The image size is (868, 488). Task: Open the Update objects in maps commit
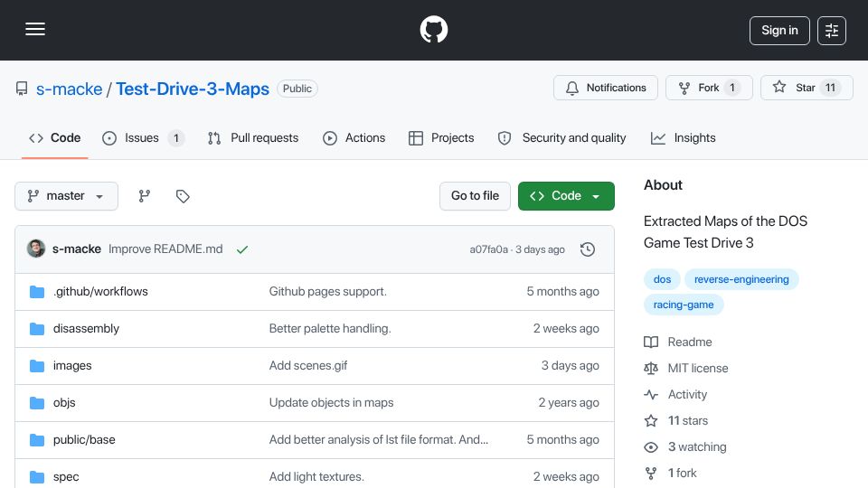point(331,403)
